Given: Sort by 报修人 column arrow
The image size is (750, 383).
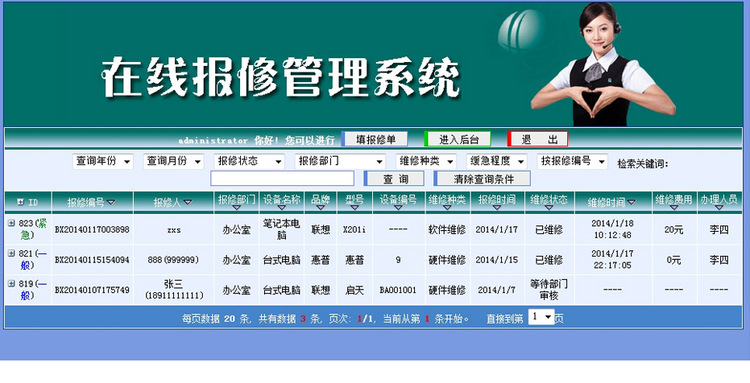Looking at the screenshot, I should click(188, 203).
